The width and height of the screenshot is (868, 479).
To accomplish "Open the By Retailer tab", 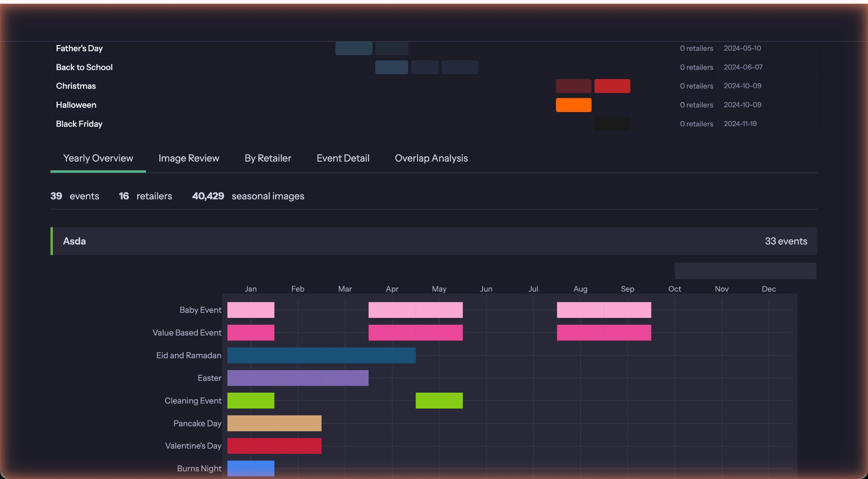I will click(267, 158).
